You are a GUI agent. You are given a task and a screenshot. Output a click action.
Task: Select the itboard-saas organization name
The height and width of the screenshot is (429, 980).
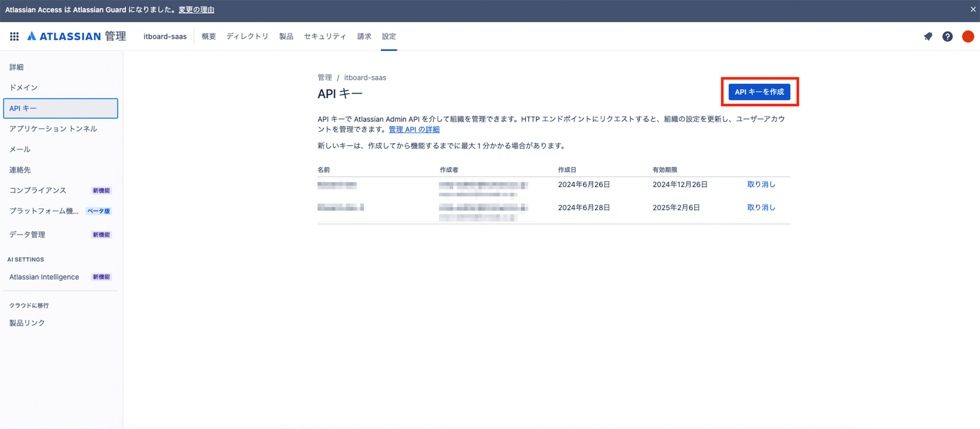tap(165, 36)
